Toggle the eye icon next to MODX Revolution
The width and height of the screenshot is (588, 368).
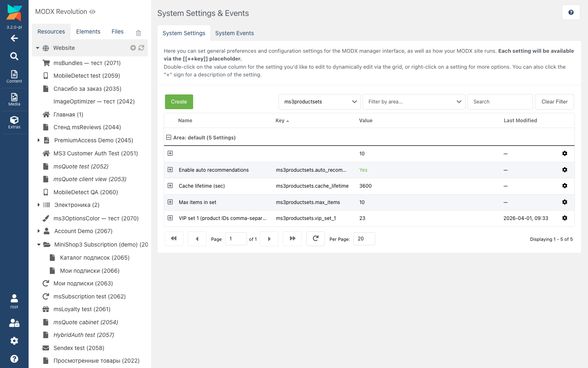(93, 12)
